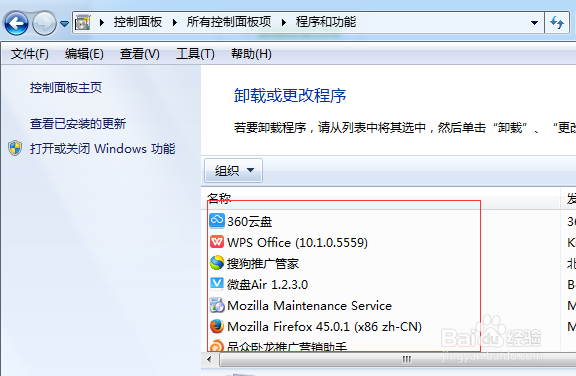Sort by the 名称 column header
The height and width of the screenshot is (376, 576).
380,199
